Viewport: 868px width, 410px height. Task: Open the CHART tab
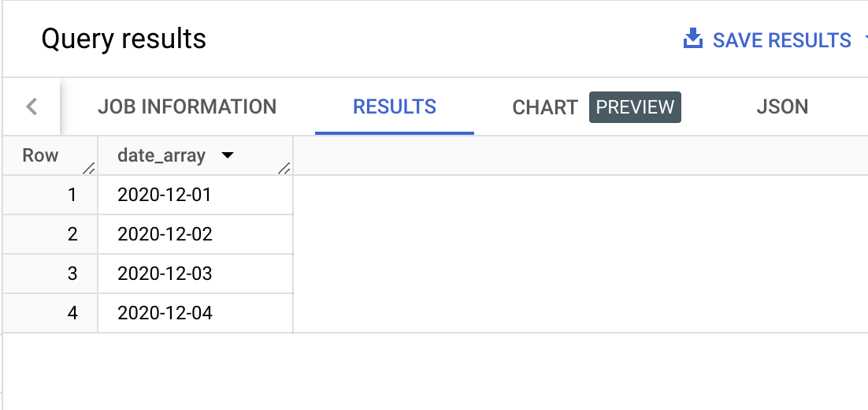pos(545,107)
